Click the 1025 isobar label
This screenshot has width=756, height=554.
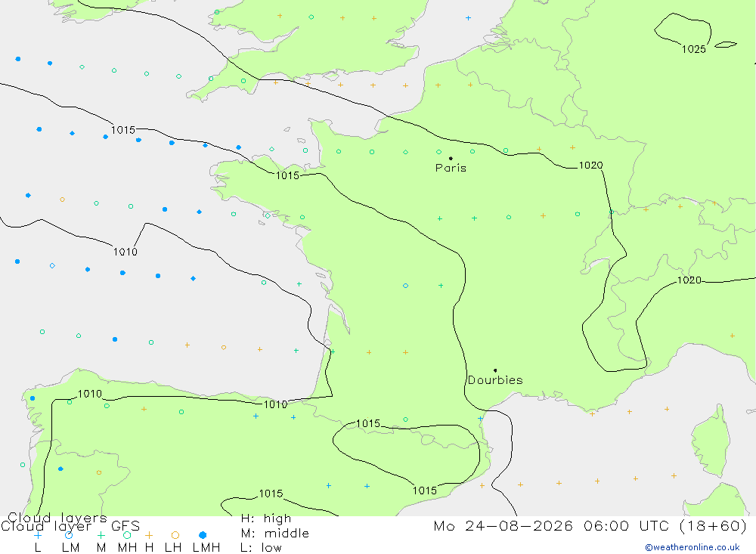pyautogui.click(x=694, y=49)
